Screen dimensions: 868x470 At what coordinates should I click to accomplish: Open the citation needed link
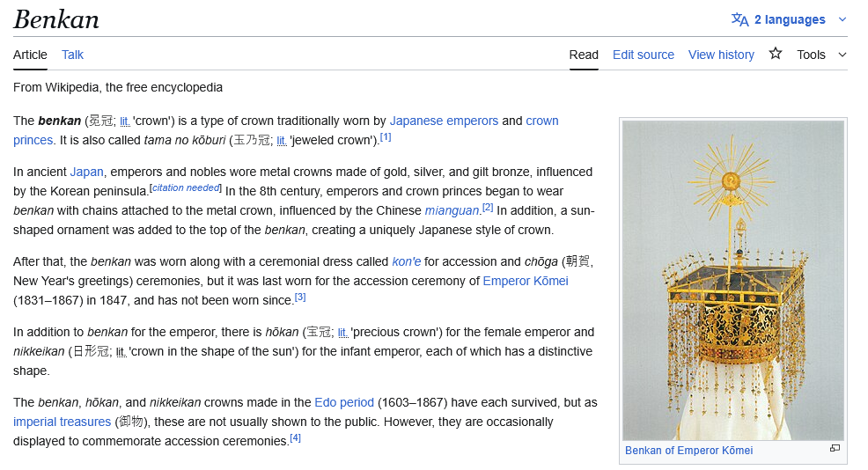pyautogui.click(x=186, y=187)
